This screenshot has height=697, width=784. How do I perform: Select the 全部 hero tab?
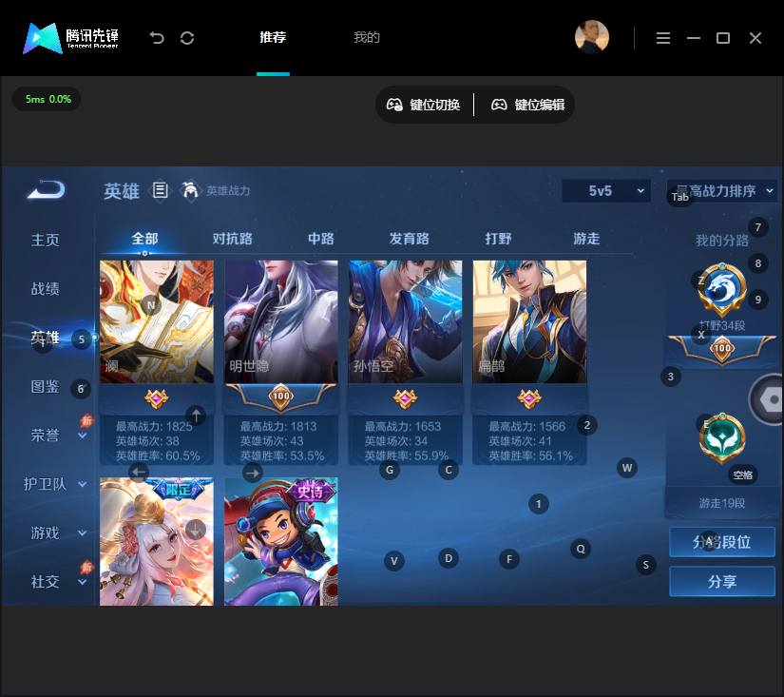click(144, 239)
